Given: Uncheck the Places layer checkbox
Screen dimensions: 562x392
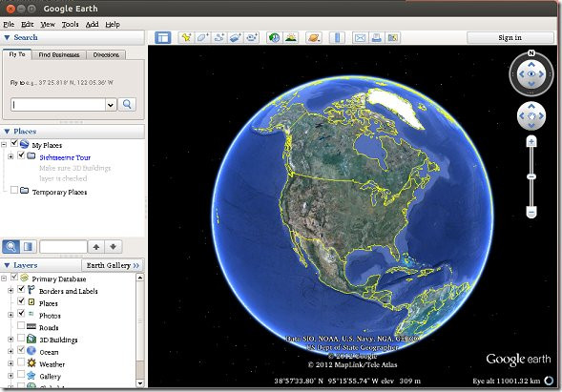Looking at the screenshot, I should pyautogui.click(x=21, y=301).
